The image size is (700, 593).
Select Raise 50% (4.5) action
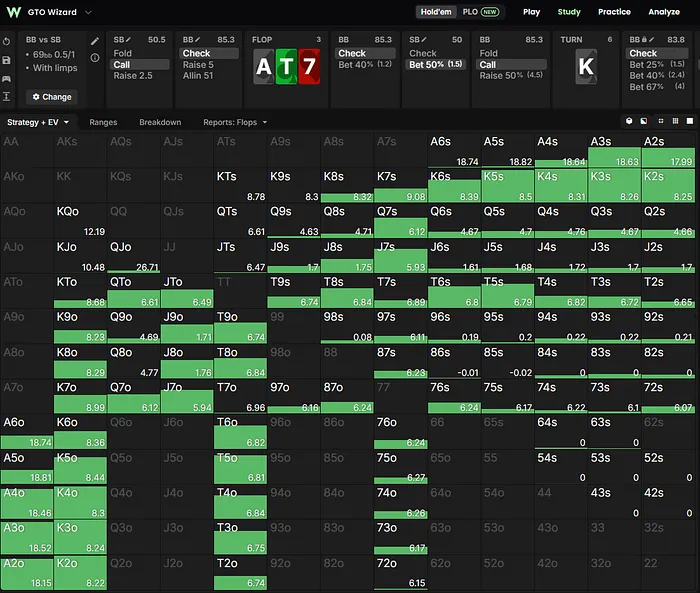pyautogui.click(x=511, y=76)
